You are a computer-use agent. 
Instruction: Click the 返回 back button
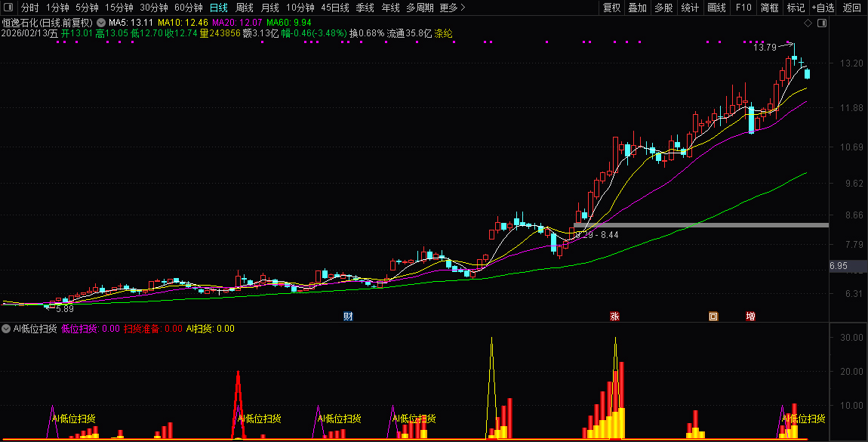852,8
